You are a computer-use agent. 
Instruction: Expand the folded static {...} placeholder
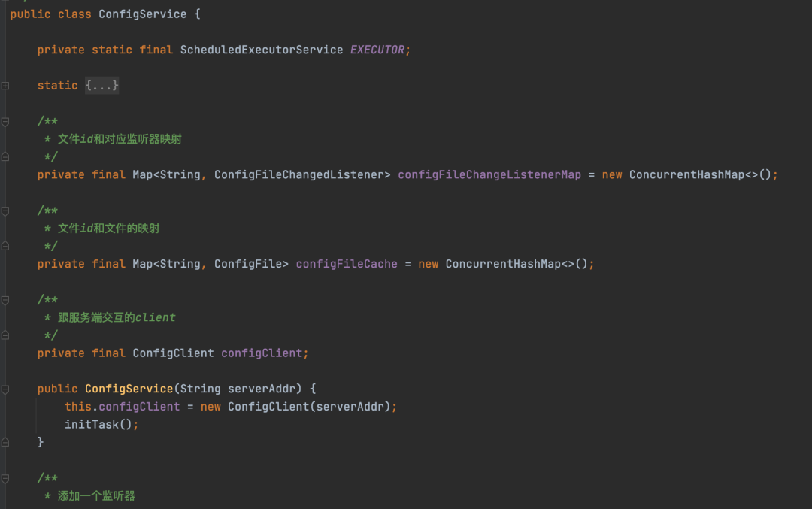coord(102,86)
